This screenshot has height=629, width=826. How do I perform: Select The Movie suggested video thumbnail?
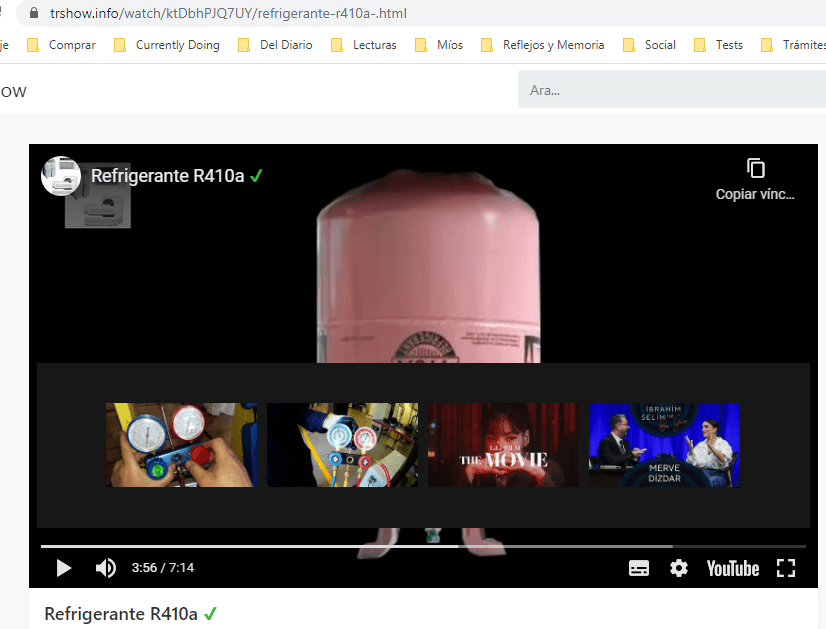[503, 445]
